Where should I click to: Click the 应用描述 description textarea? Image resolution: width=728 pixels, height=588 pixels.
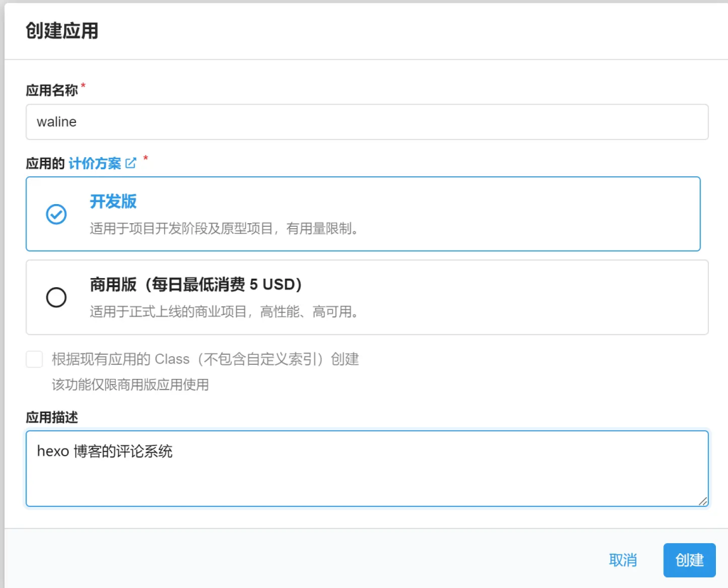367,468
